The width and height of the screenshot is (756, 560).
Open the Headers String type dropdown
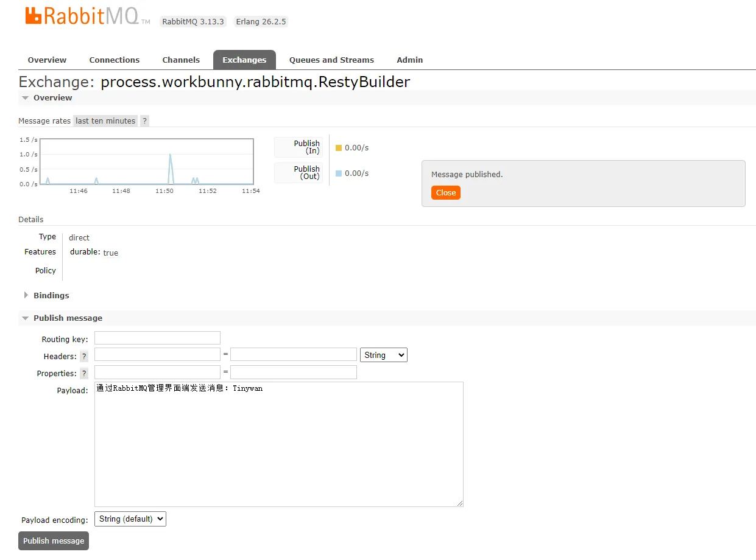(x=384, y=355)
